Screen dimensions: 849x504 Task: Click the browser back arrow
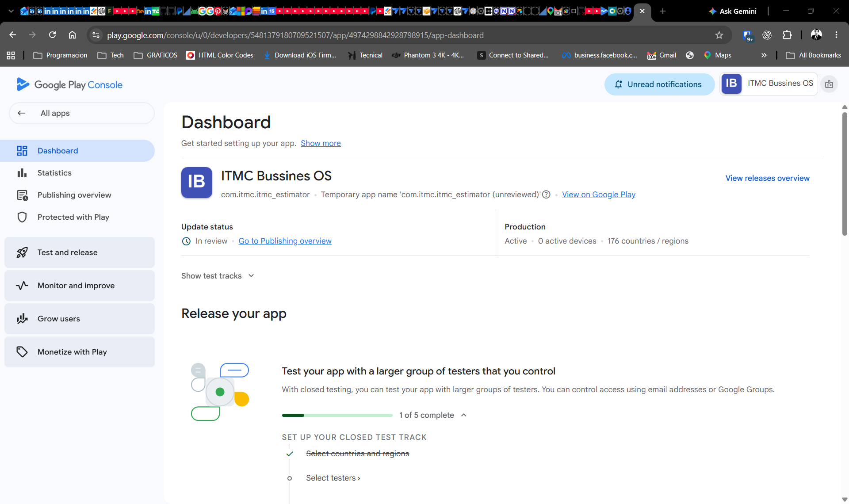coord(12,35)
